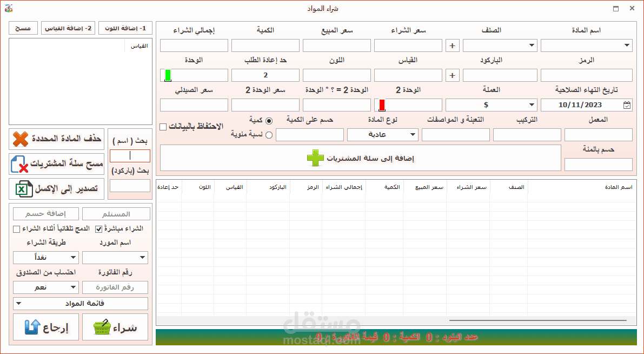Viewport: 644px width, 354px height.
Task: Click the التعبئة و المواصفات input field
Action: [x=455, y=134]
